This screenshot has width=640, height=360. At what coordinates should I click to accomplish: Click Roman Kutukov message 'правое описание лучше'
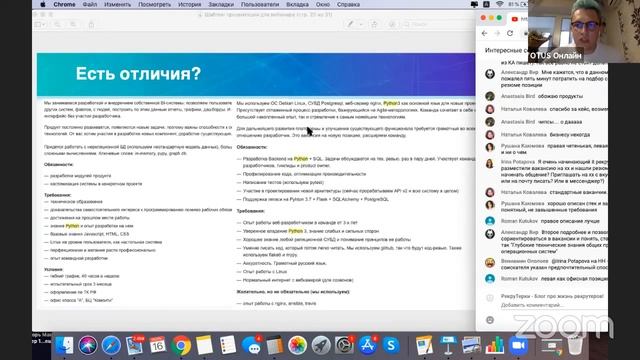[570, 221]
